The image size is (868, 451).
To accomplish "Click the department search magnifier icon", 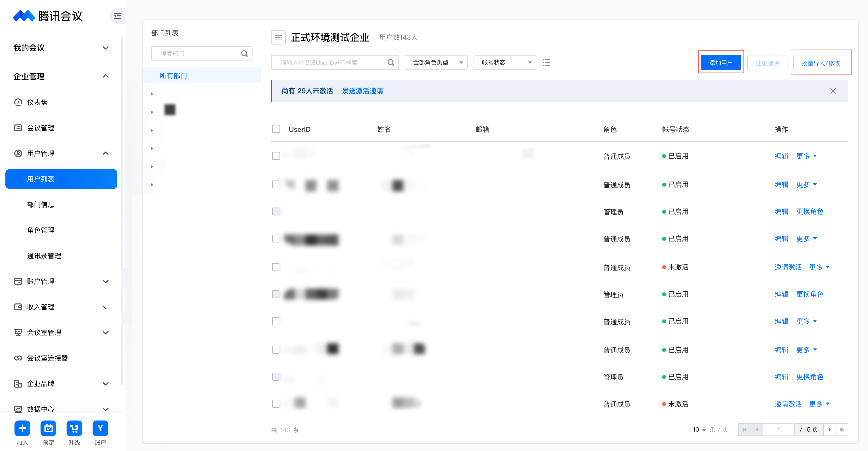I will pos(244,54).
